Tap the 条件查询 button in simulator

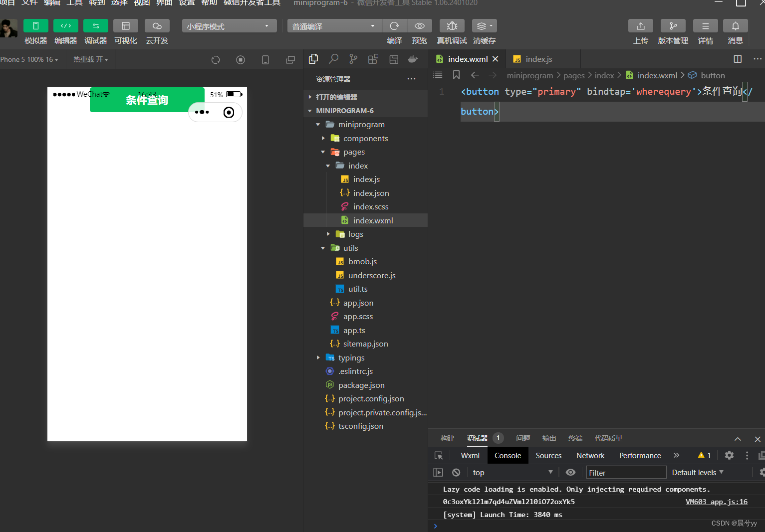(x=147, y=100)
